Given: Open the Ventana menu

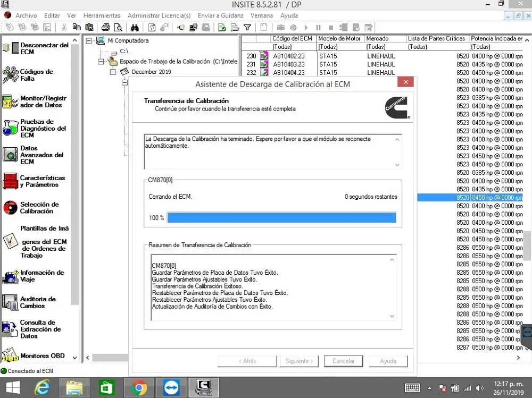Looking at the screenshot, I should [x=262, y=15].
